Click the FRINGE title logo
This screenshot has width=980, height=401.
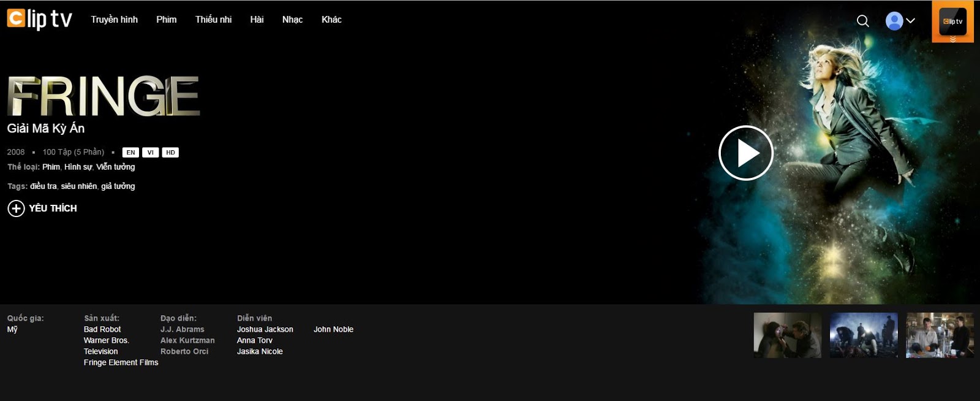104,96
